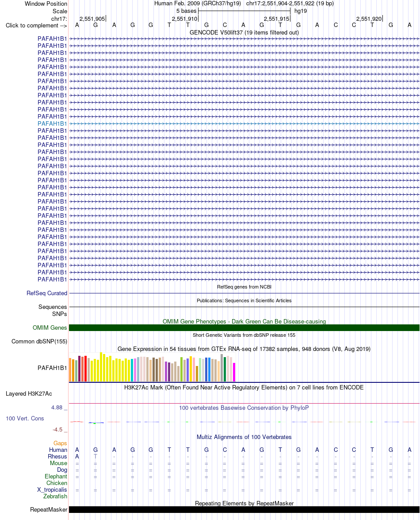This screenshot has width=420, height=520.
Task: Click the black RepeatMasker bar
Action: (244, 510)
